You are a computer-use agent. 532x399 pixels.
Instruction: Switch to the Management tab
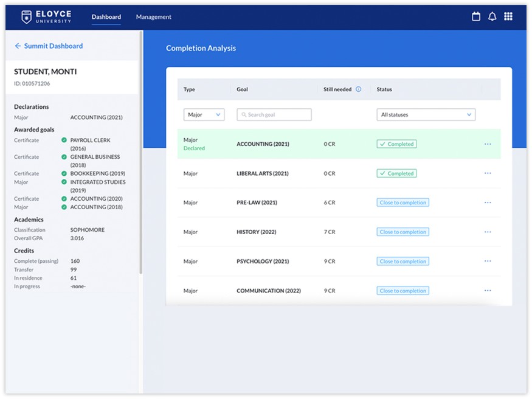[x=153, y=17]
